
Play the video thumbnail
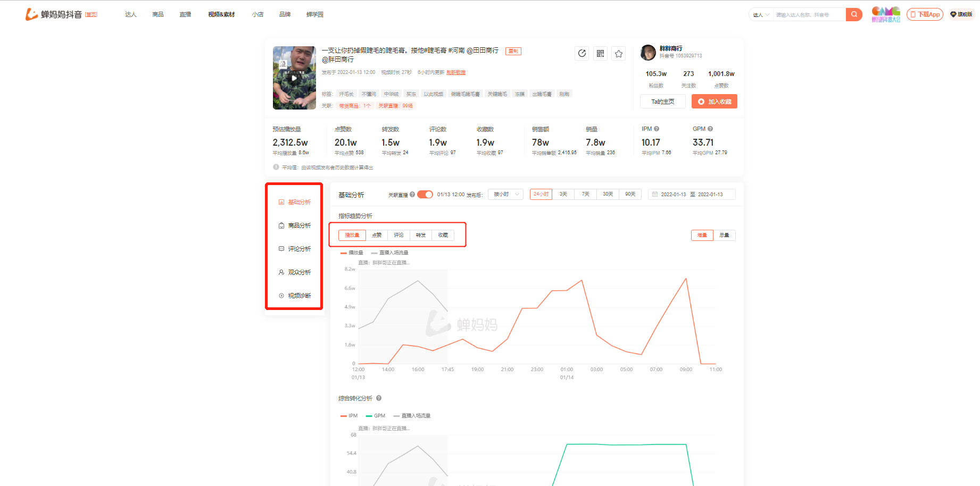294,78
